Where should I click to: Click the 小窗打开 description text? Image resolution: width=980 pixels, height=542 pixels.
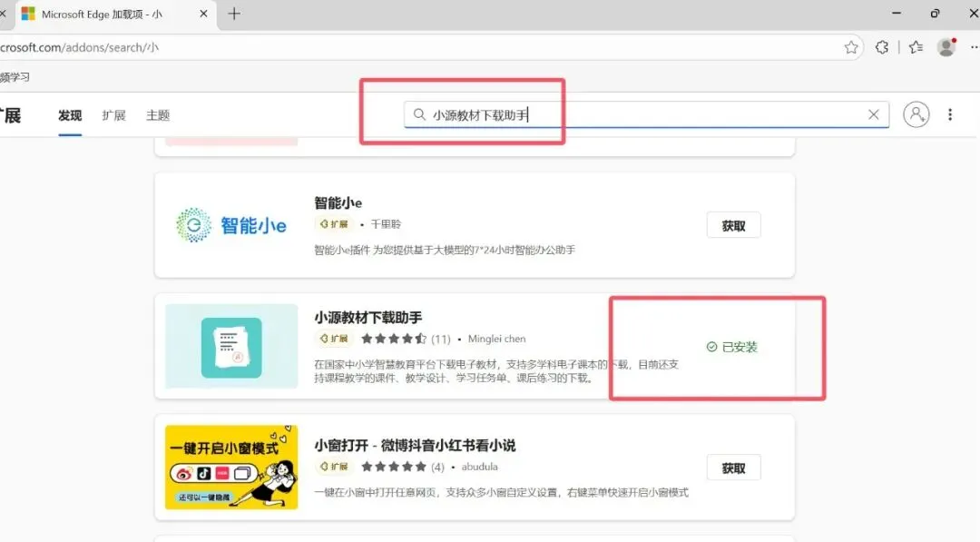pyautogui.click(x=501, y=493)
